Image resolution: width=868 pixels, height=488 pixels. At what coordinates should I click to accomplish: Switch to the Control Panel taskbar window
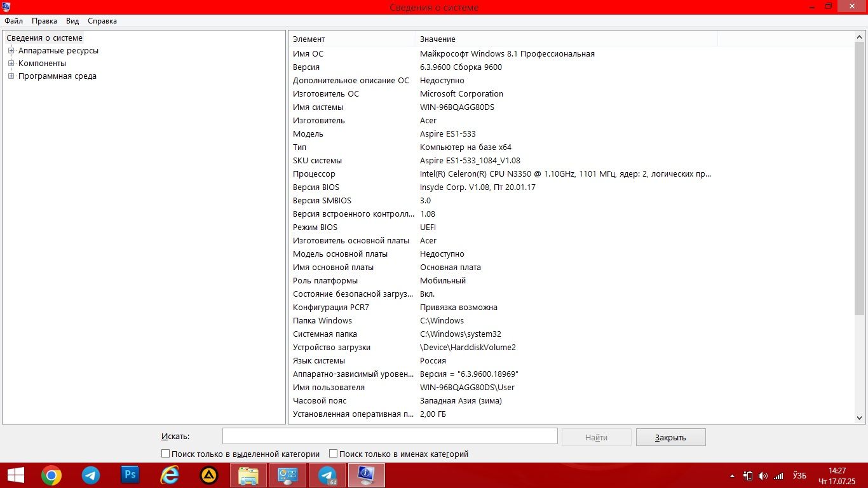pos(288,475)
